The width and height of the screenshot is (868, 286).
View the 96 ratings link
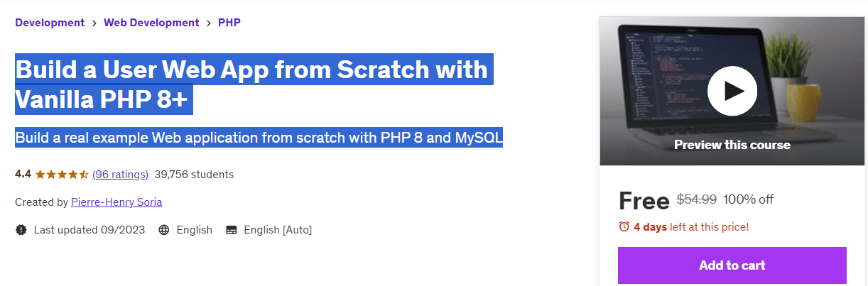click(120, 175)
